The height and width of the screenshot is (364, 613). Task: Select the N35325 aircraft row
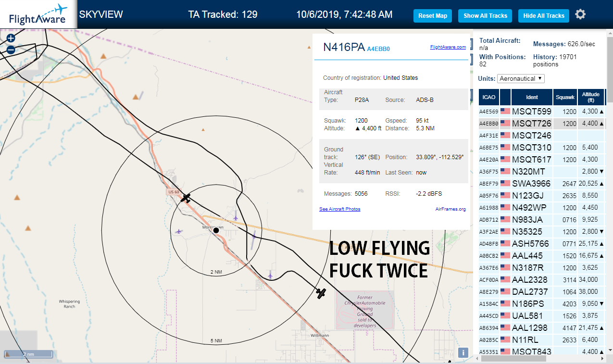click(541, 231)
